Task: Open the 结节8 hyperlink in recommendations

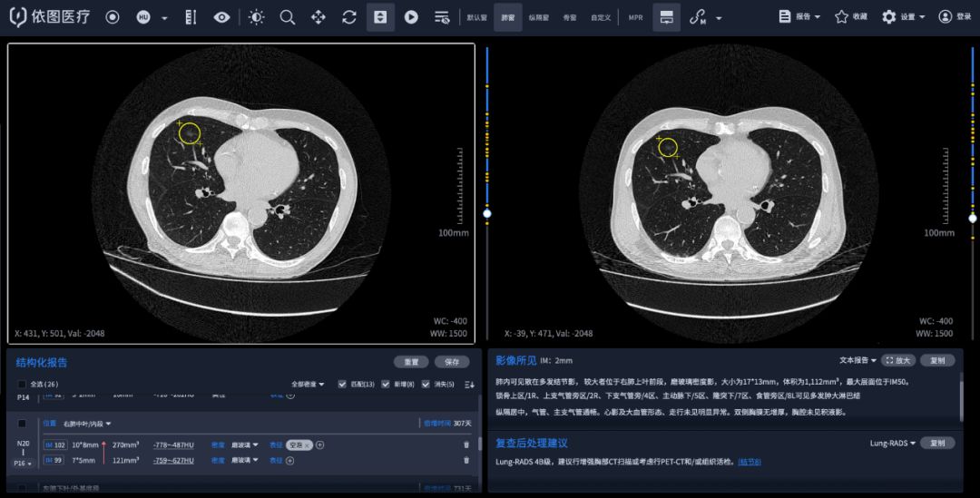Action: (750, 462)
